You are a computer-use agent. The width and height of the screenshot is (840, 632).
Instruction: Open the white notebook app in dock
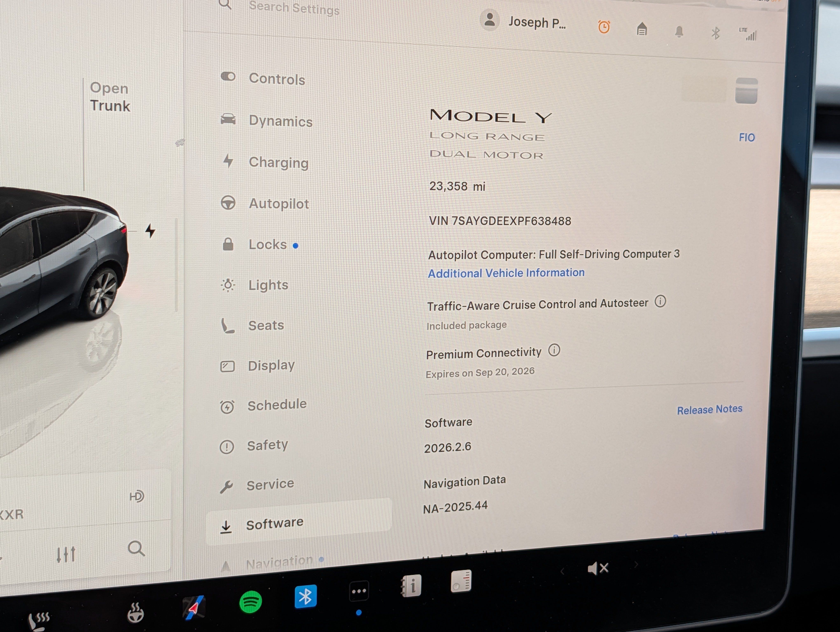(x=461, y=581)
